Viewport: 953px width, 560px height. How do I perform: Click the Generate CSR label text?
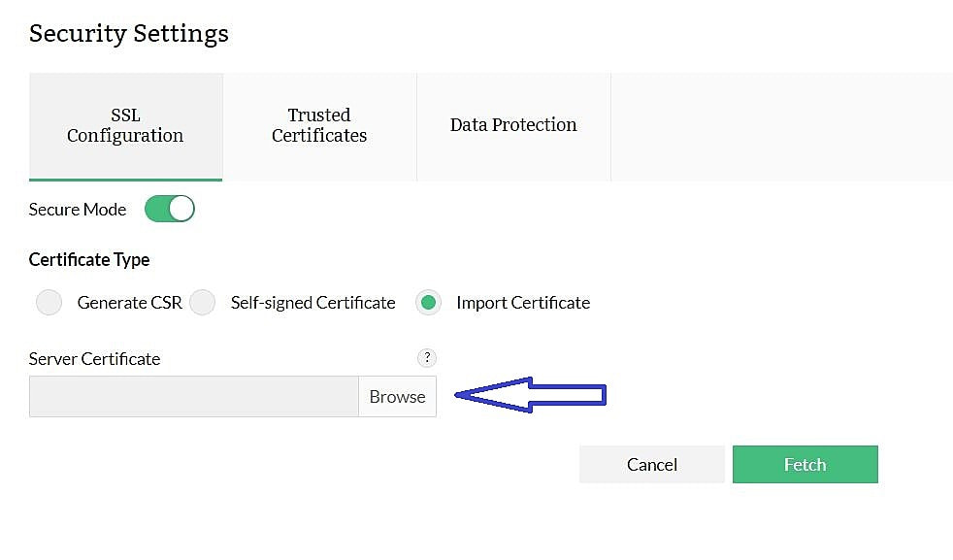(x=130, y=303)
